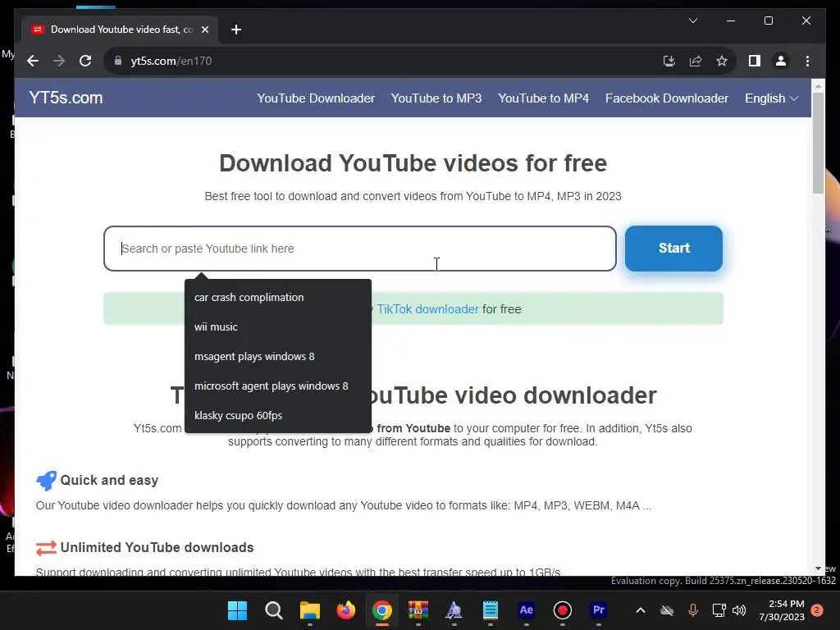
Task: View site information padlock icon
Action: pos(118,61)
